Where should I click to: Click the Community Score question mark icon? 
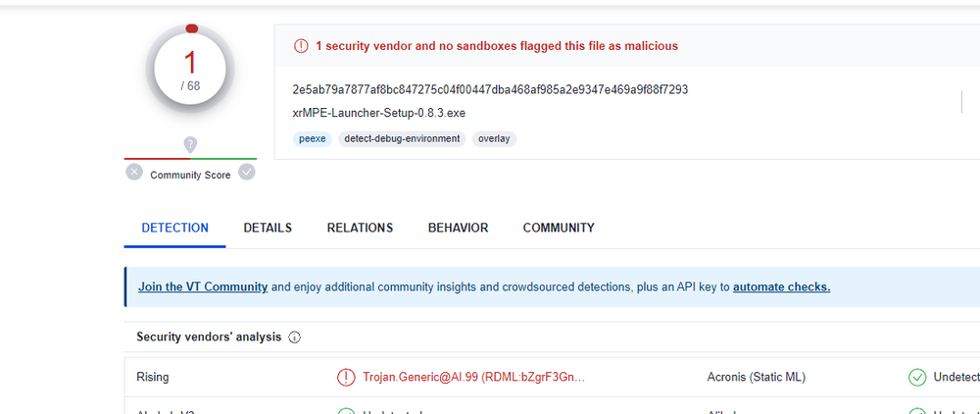(190, 144)
